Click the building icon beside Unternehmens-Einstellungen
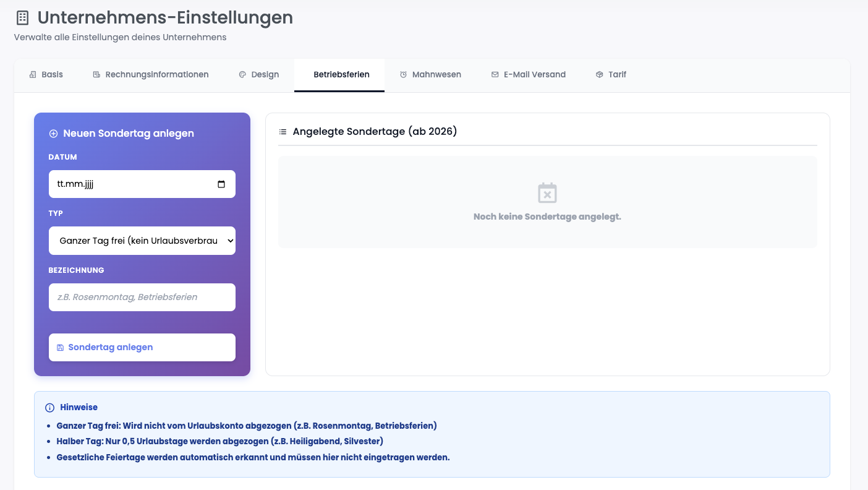This screenshot has height=490, width=868. tap(22, 18)
